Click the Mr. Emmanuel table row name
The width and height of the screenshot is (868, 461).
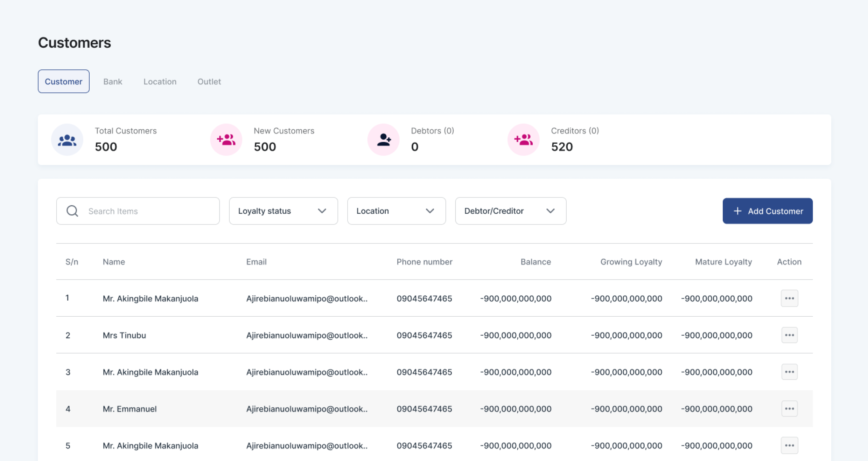(129, 409)
